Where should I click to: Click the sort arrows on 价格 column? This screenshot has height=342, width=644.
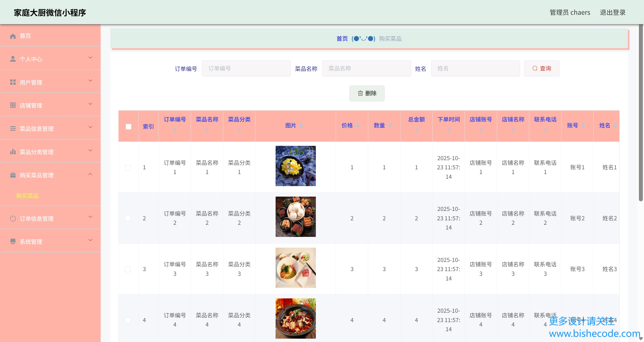[358, 125]
